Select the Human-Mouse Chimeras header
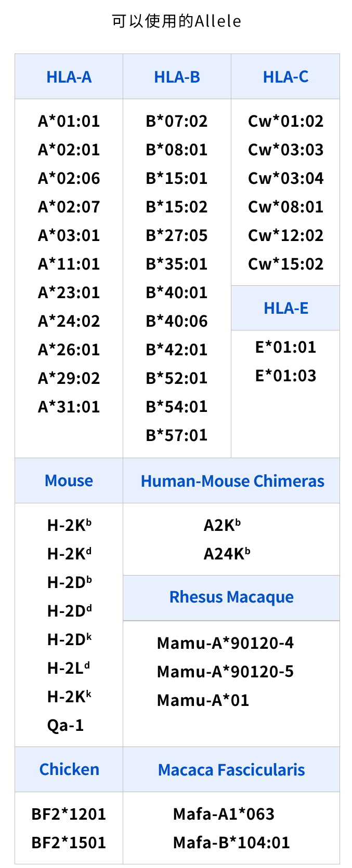This screenshot has height=868, width=352. point(232,480)
